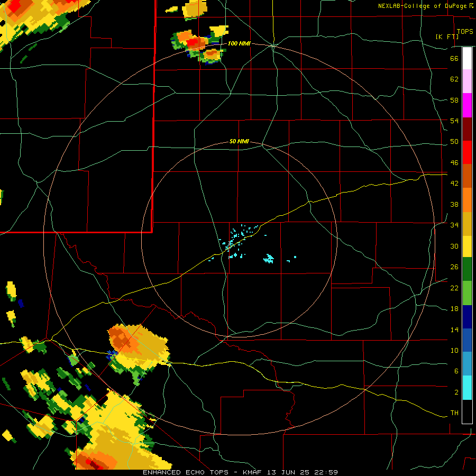
Task: Click the '100 NMI' range ring label
Action: point(239,43)
